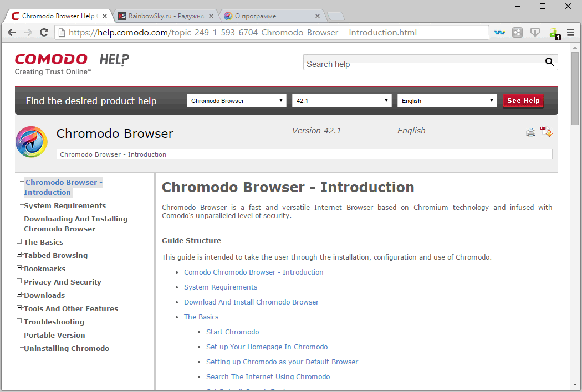This screenshot has width=582, height=392.
Task: Switch to the RainbowSky.ru tab
Action: 165,16
